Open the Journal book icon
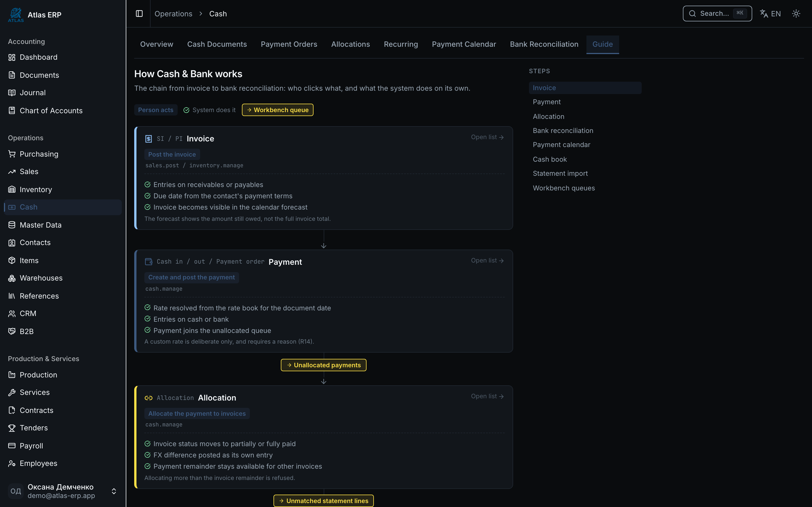The image size is (812, 507). [x=12, y=93]
